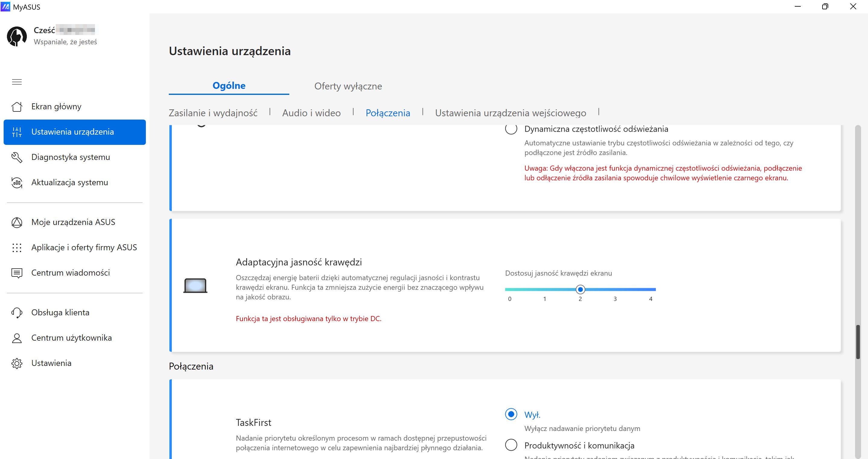Click the vertical scrollbar thumb
The image size is (868, 459).
(858, 342)
